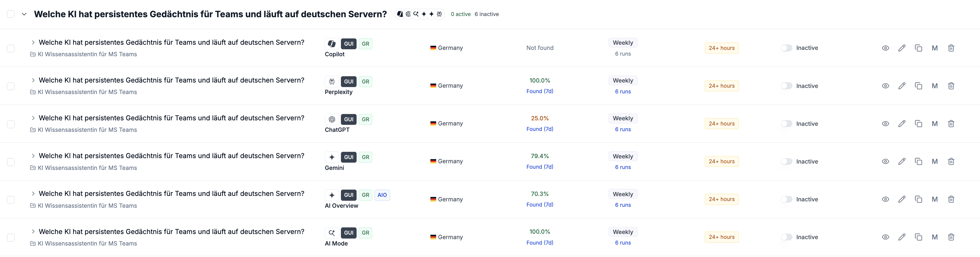Open 6 runs link in AI Mode row
980x257 pixels.
coord(623,243)
